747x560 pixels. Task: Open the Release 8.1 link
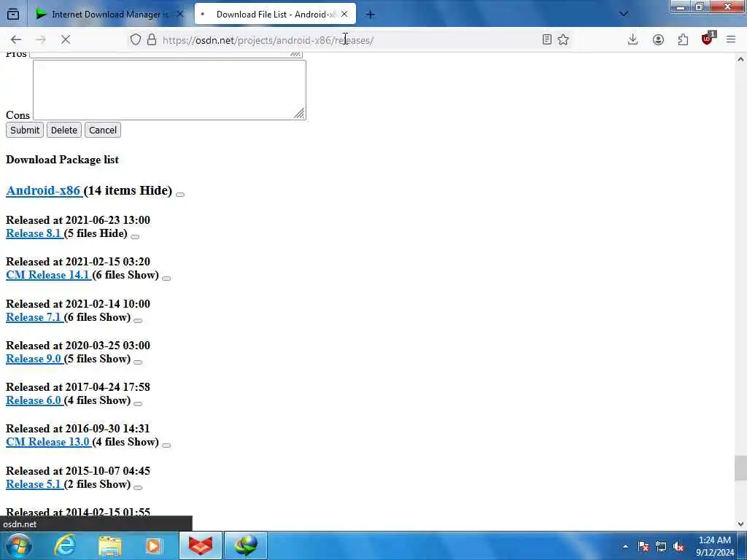[34, 233]
